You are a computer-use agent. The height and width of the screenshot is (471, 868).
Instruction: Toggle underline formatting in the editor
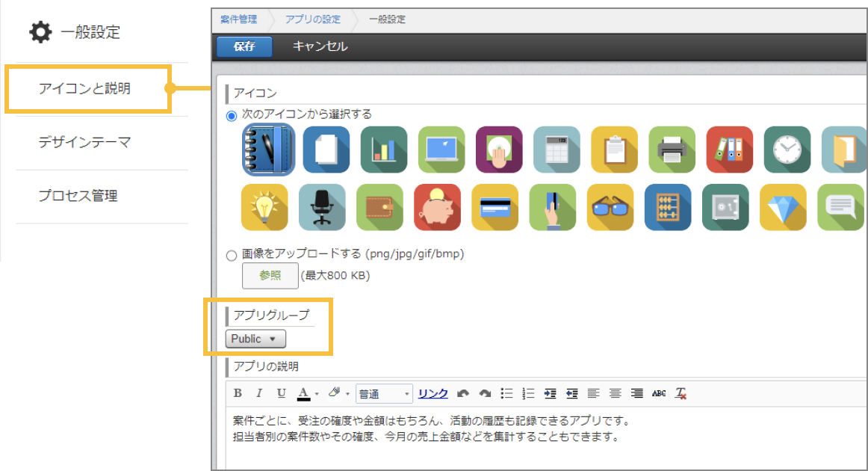coord(282,392)
